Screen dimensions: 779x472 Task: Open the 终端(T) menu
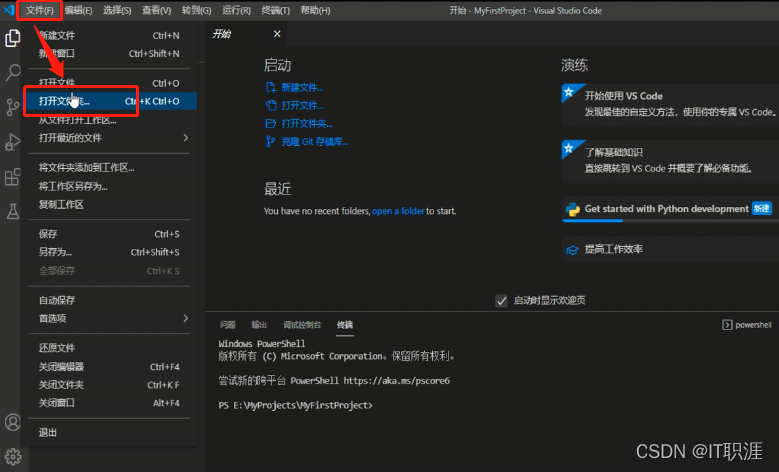(x=275, y=10)
